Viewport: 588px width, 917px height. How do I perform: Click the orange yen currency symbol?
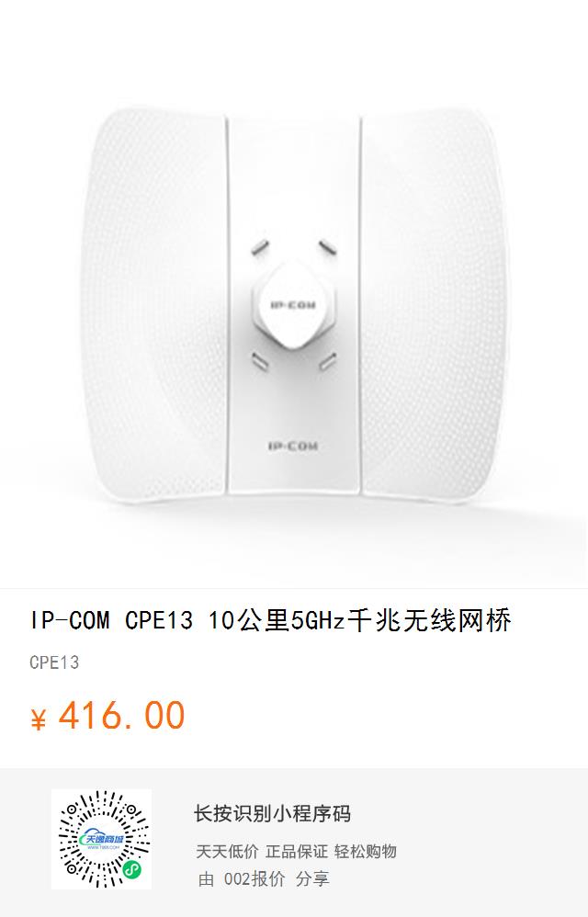[x=38, y=719]
